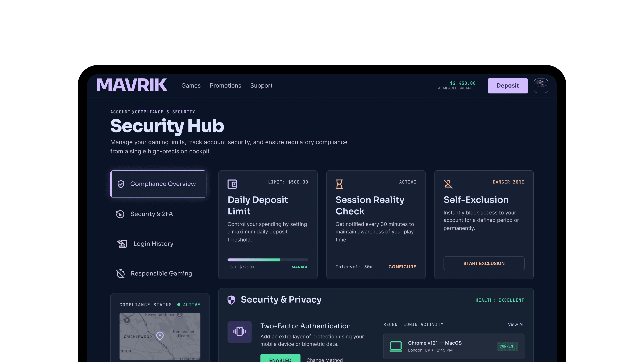Click HEALTH: EXCELLENT status
The image size is (644, 362).
(x=500, y=300)
